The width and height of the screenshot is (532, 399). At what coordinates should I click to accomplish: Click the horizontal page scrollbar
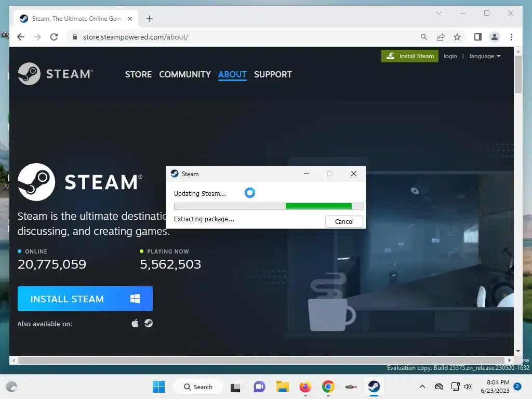coord(261,360)
